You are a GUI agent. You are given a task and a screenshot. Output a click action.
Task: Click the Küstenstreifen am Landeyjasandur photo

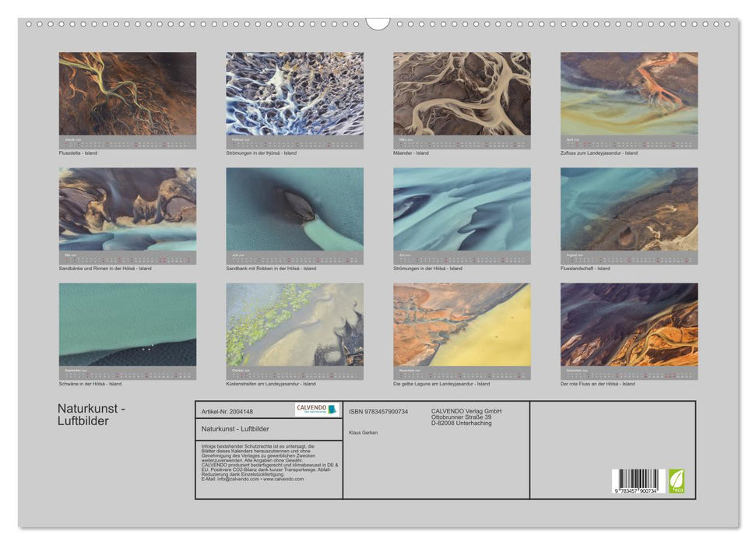point(294,325)
